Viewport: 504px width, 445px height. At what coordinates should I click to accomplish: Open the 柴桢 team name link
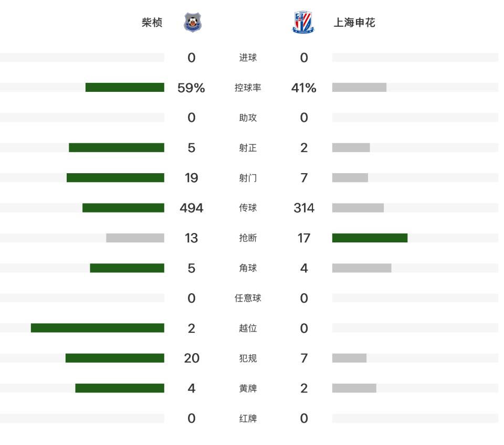pos(152,23)
